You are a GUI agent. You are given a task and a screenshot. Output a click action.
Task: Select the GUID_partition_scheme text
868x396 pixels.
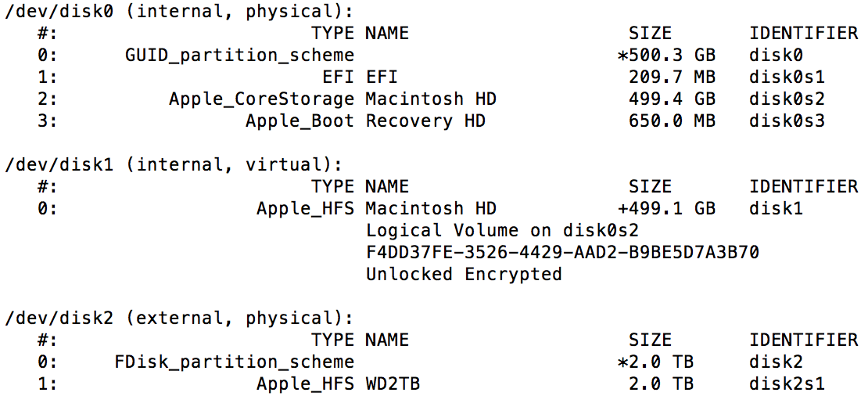pyautogui.click(x=239, y=56)
